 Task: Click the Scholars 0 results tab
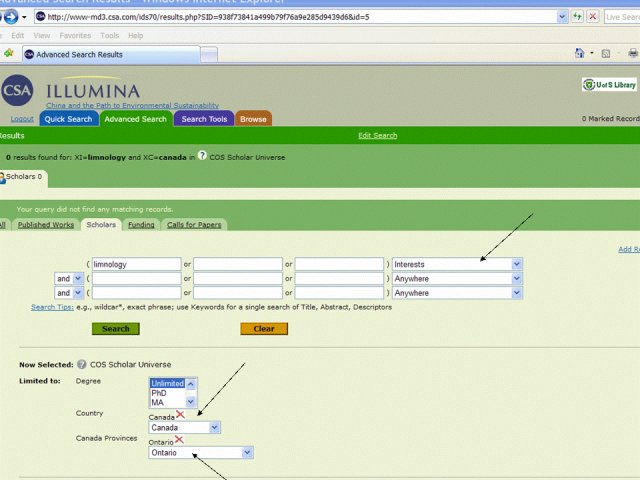click(x=23, y=178)
